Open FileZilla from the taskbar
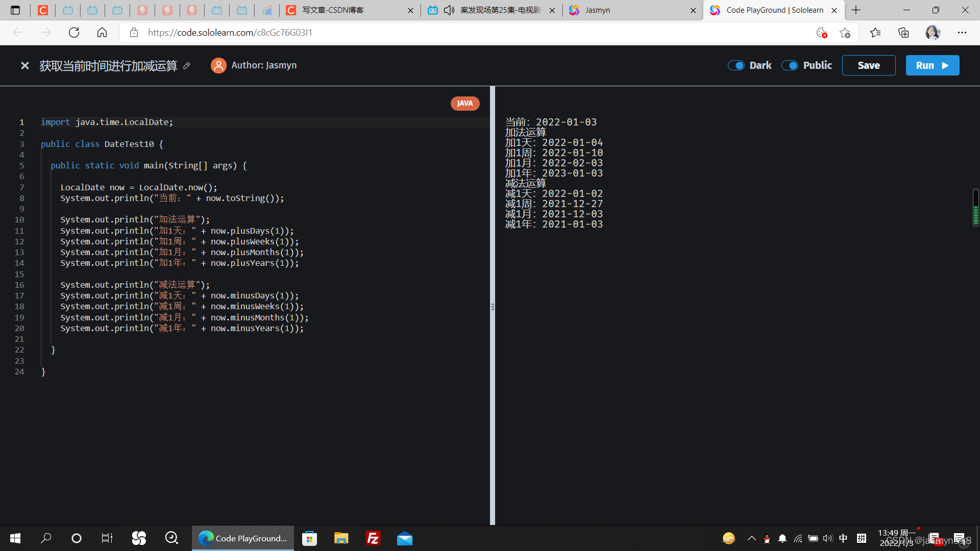980x551 pixels. coord(373,538)
